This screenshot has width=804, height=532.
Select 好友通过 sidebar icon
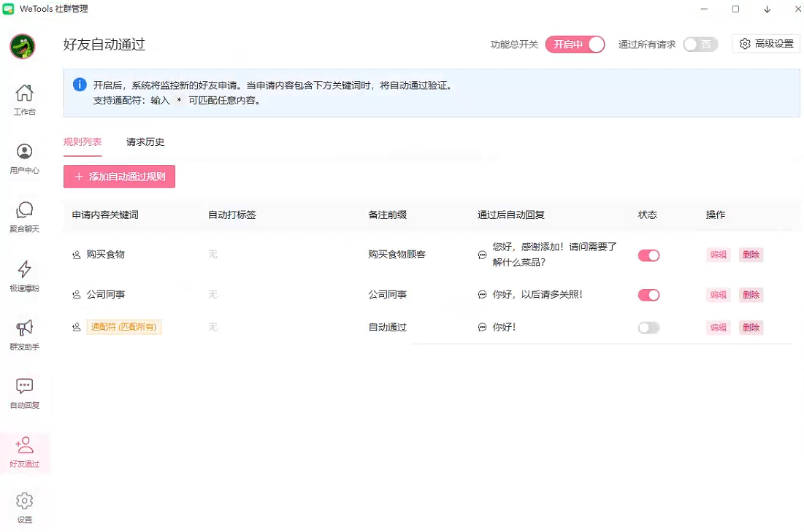(24, 452)
